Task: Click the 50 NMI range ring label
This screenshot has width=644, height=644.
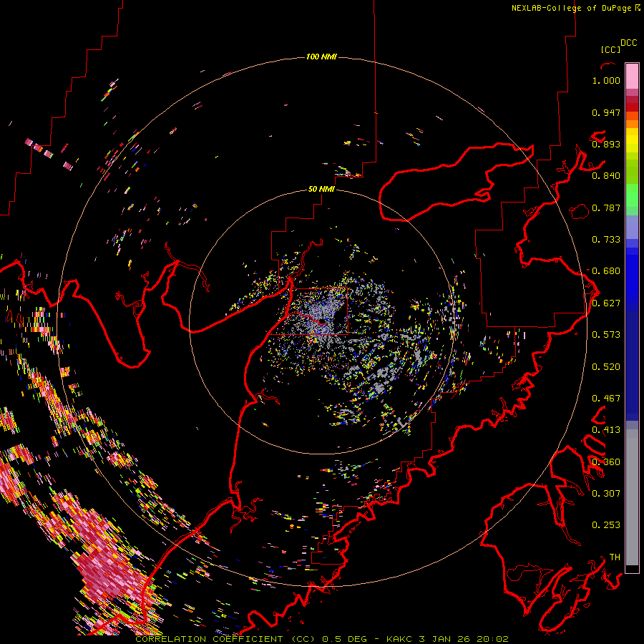Action: click(x=321, y=189)
